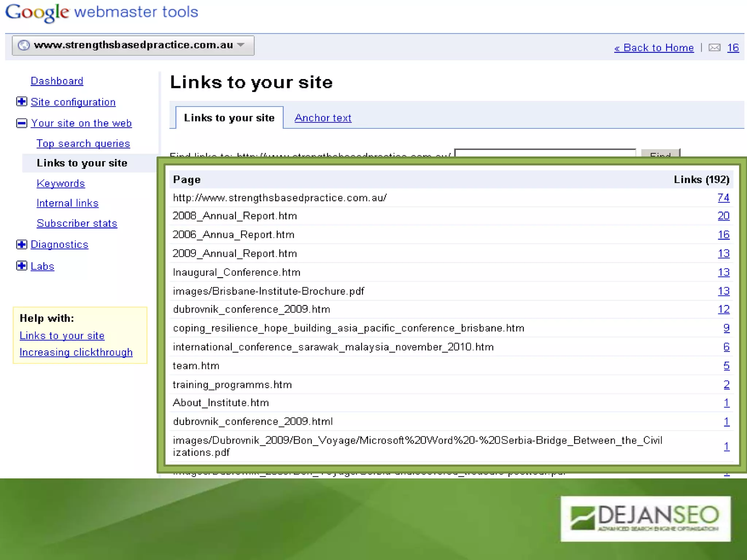Open the Your site on the web link
This screenshot has height=560, width=747.
pyautogui.click(x=81, y=123)
